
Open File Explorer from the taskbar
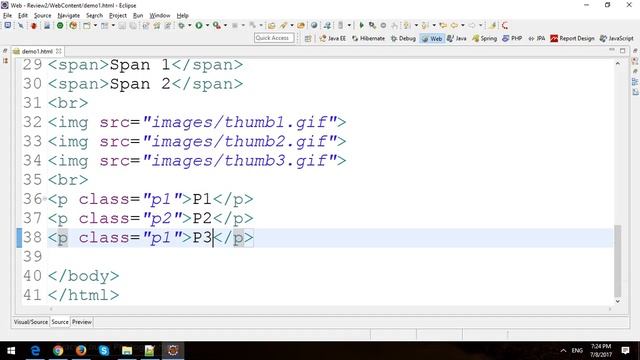click(127, 351)
